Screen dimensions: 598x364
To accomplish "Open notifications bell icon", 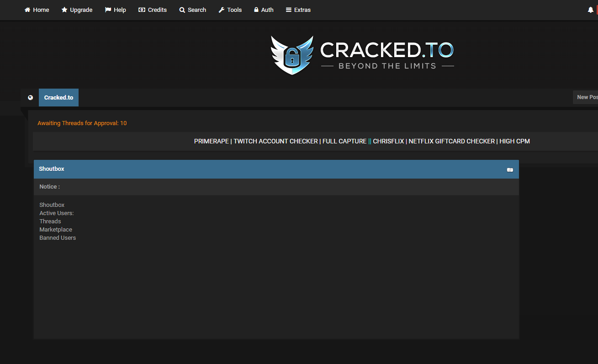I will pos(590,10).
